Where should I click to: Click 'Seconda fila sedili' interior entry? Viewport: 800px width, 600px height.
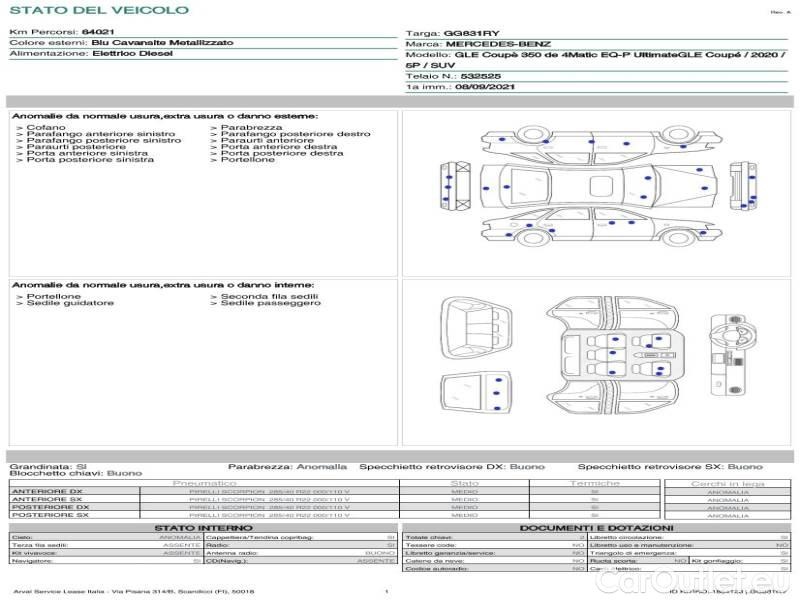[x=269, y=296]
